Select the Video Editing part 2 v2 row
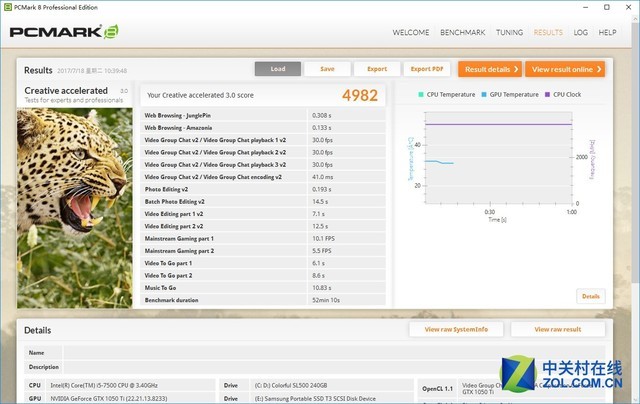The height and width of the screenshot is (404, 640). click(263, 226)
